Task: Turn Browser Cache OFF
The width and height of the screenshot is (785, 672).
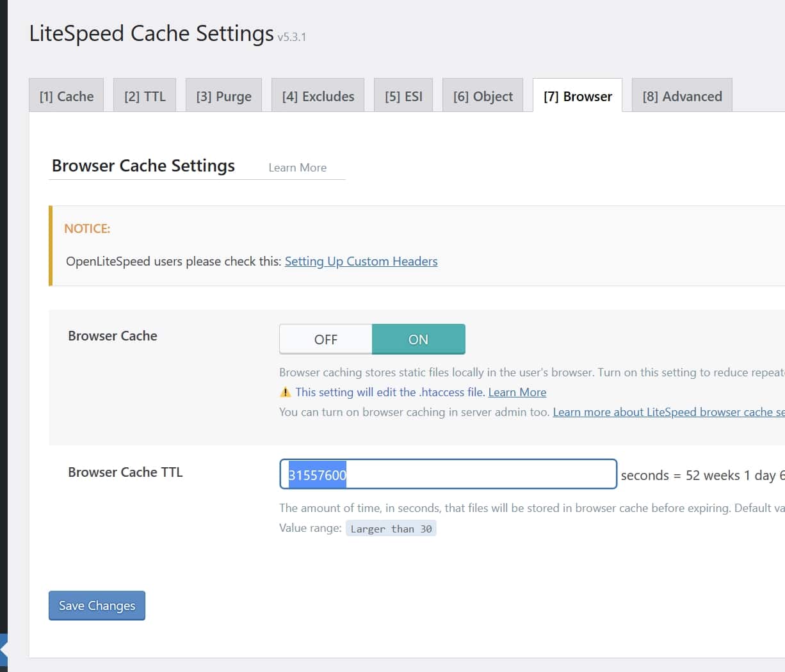Action: click(325, 339)
